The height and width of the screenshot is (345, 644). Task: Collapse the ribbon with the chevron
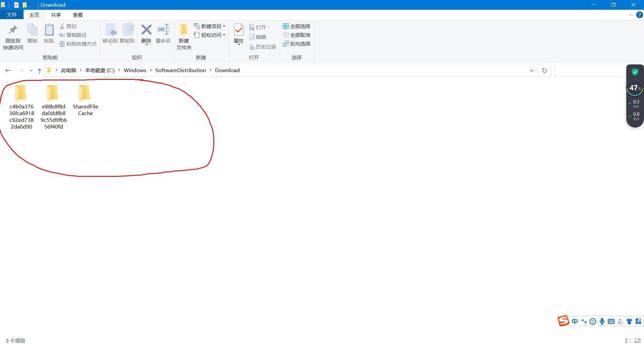pos(631,15)
